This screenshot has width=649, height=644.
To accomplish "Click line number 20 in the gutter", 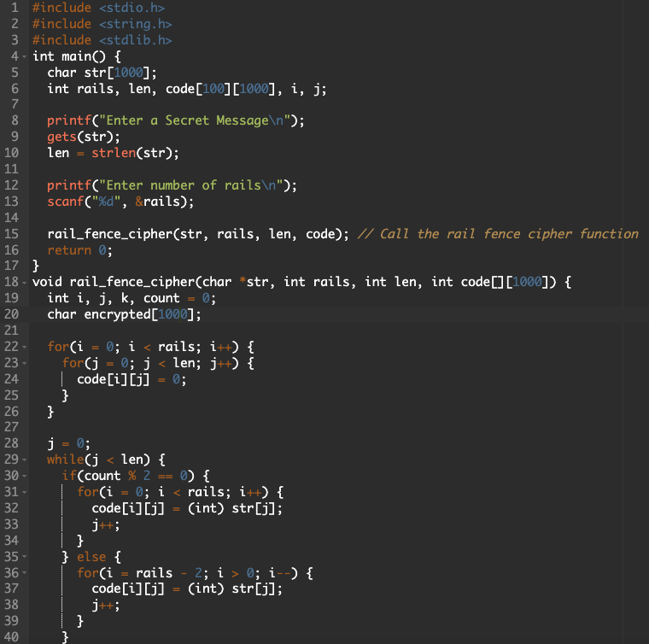I will point(11,314).
